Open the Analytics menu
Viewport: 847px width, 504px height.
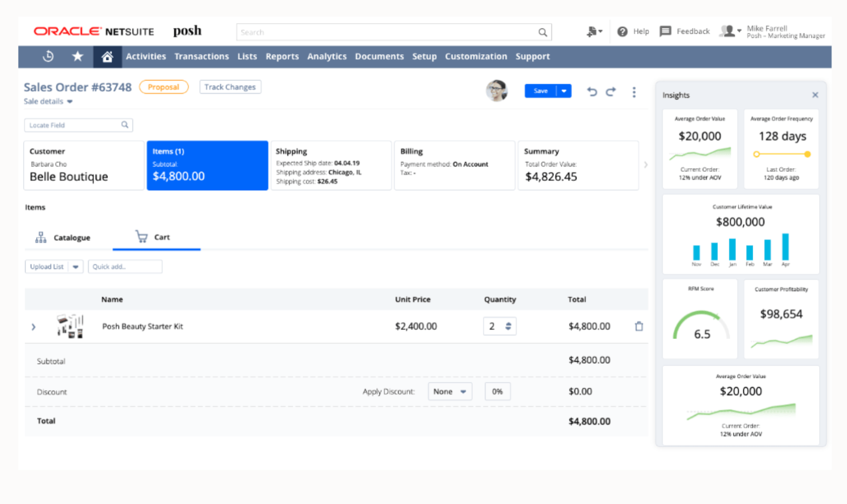[x=327, y=56]
